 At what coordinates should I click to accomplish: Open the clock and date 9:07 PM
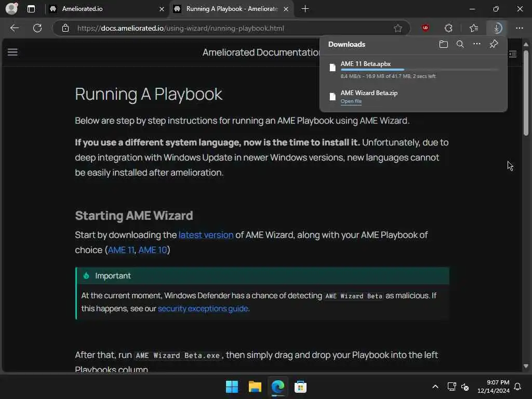494,387
